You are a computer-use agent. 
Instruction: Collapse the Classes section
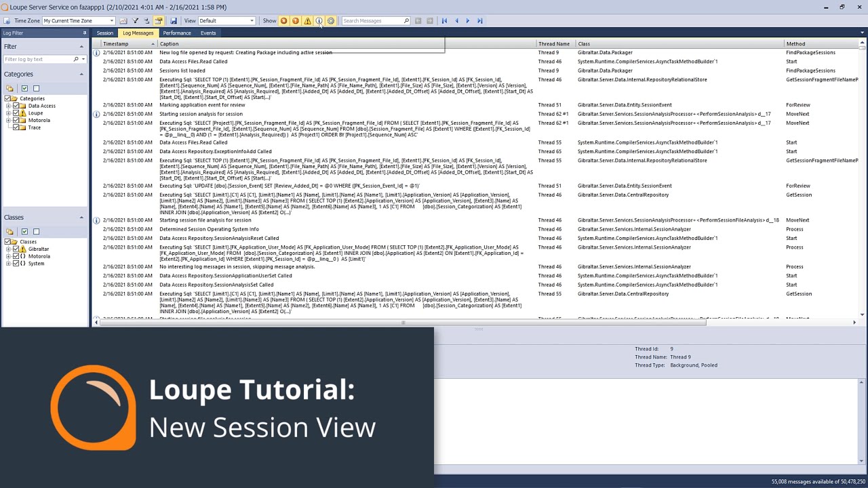tap(81, 218)
